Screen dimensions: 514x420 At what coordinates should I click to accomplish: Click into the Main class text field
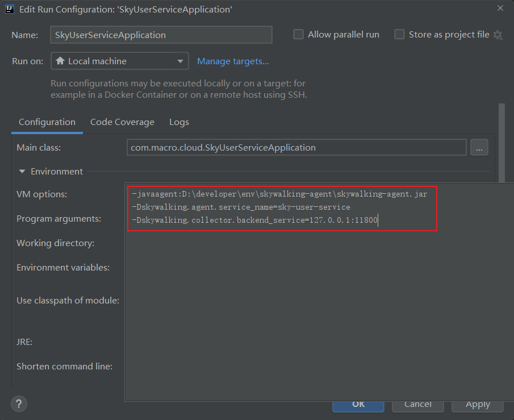(296, 148)
